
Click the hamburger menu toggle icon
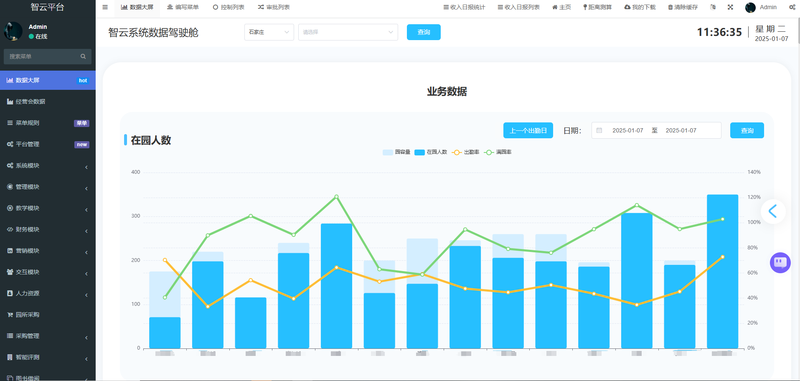pyautogui.click(x=105, y=7)
